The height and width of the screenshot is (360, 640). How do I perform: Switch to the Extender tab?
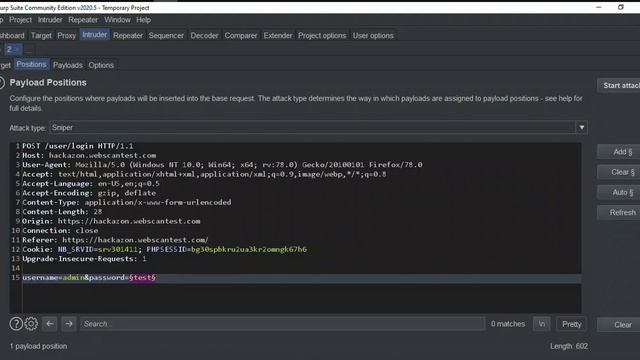[x=278, y=36]
